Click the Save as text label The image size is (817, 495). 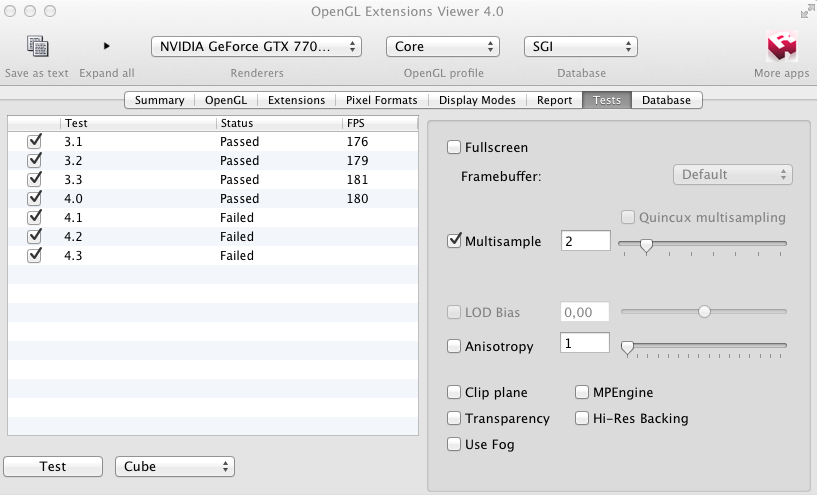tap(36, 73)
